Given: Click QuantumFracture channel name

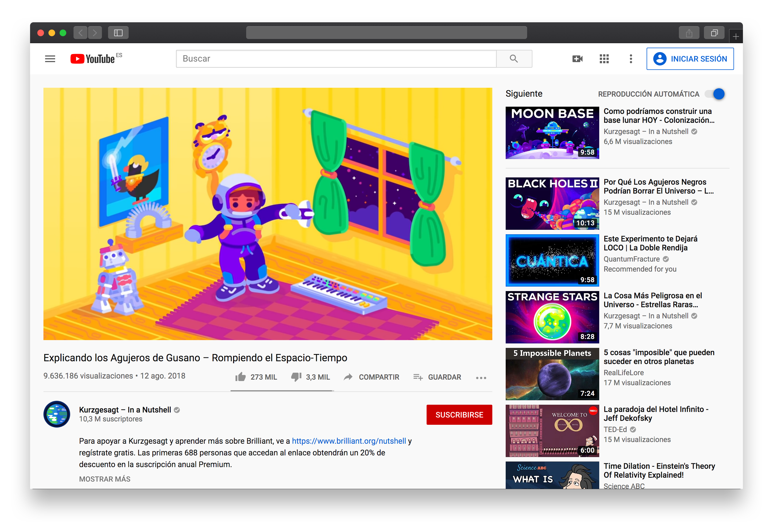Looking at the screenshot, I should click(631, 259).
